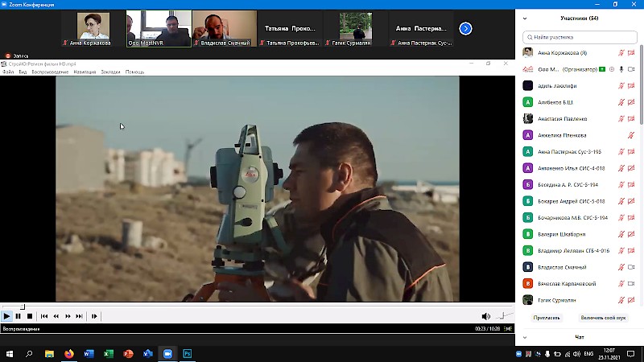Open the Воспроизведение menu

click(x=50, y=72)
